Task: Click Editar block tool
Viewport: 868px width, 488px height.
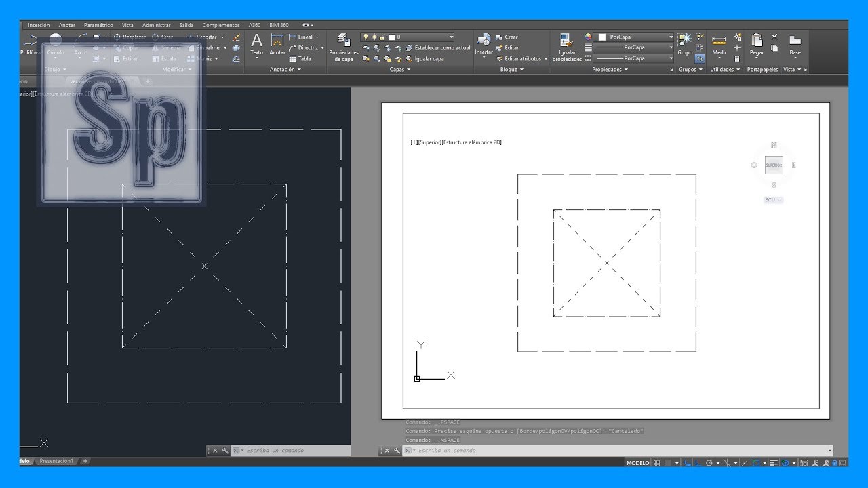Action: click(507, 47)
